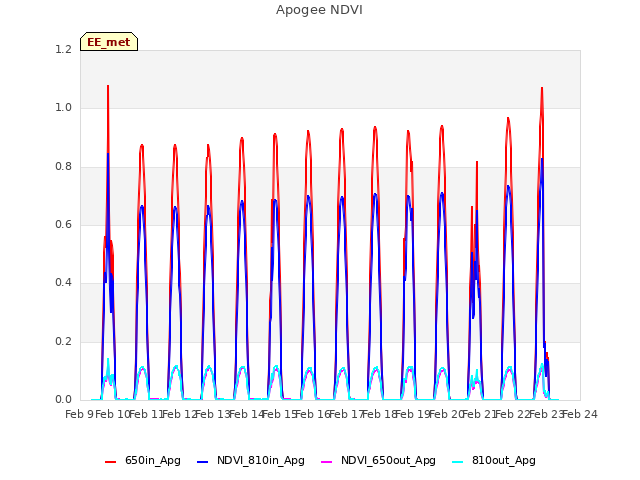This screenshot has width=640, height=480.
Task: Click the tall red peak near Feb 10
Action: click(x=108, y=87)
